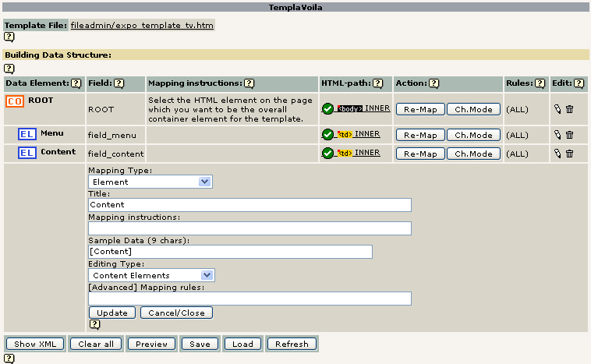
Task: Click the Update button
Action: coord(112,313)
